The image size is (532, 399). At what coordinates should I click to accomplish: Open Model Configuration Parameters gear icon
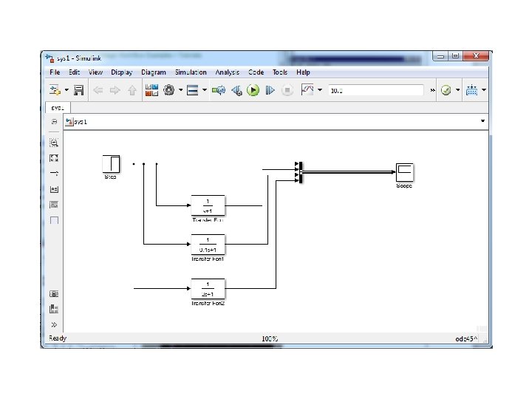168,90
